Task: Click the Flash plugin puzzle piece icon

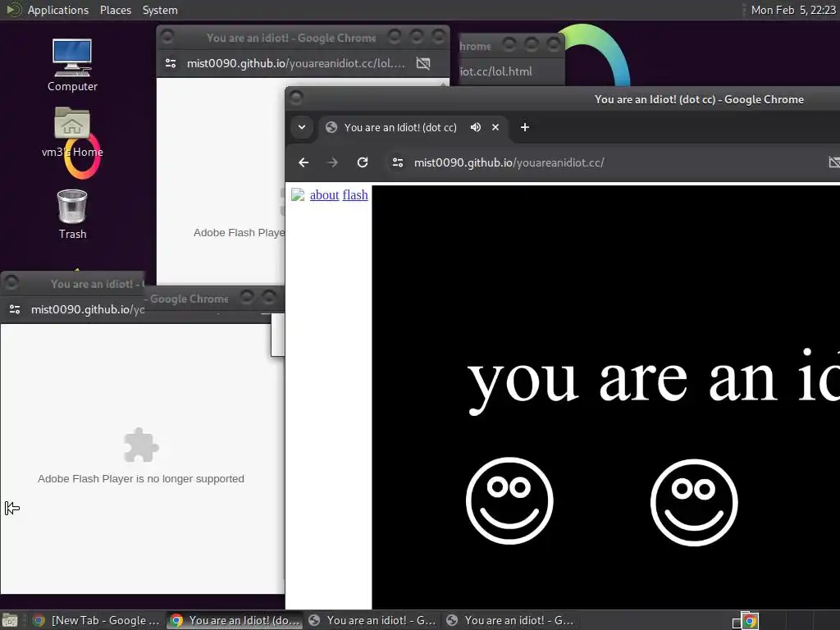Action: point(141,445)
